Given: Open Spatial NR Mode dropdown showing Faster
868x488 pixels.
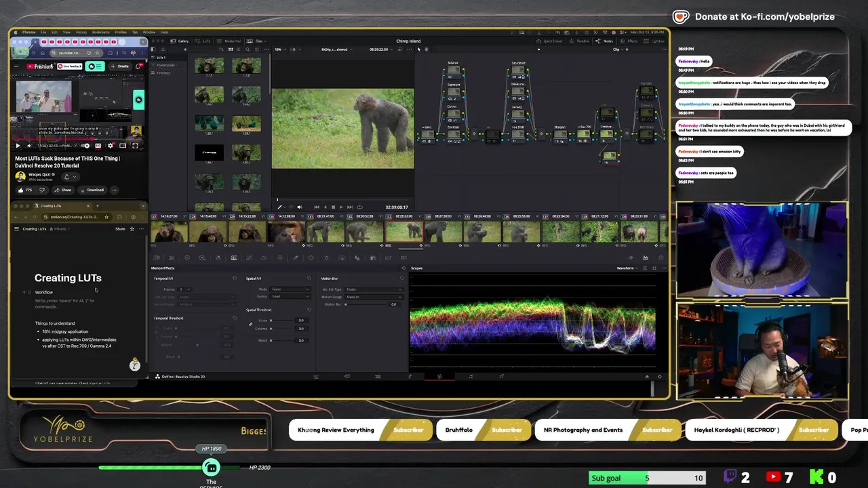Looking at the screenshot, I should point(290,289).
